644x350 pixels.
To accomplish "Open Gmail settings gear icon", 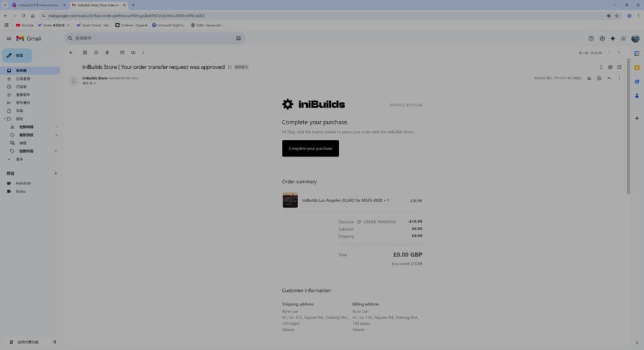I will 602,39.
